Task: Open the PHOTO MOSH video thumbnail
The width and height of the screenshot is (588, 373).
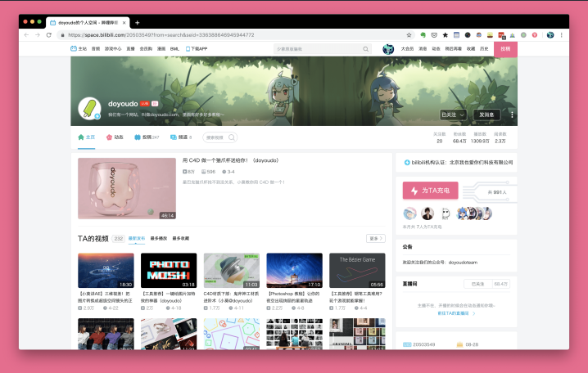Action: click(169, 271)
